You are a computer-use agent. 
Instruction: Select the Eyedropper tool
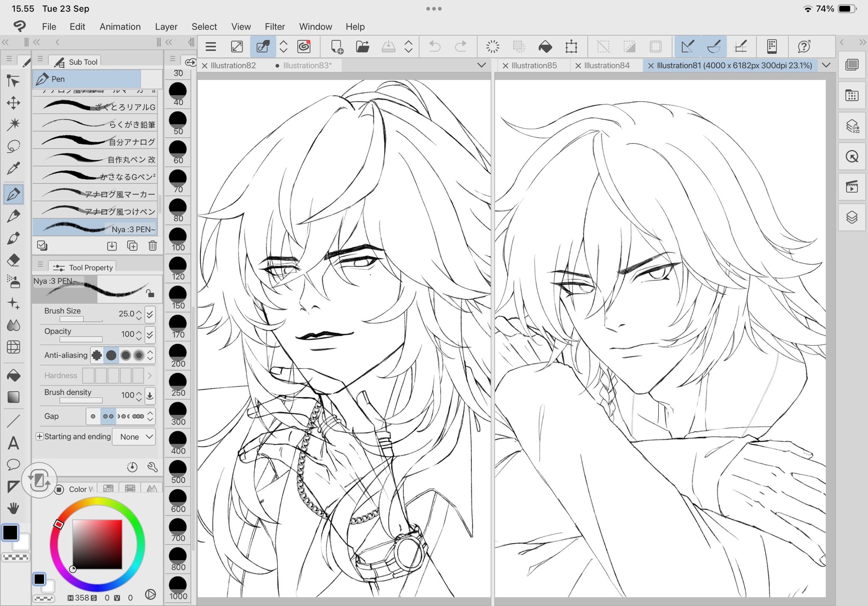(x=13, y=168)
